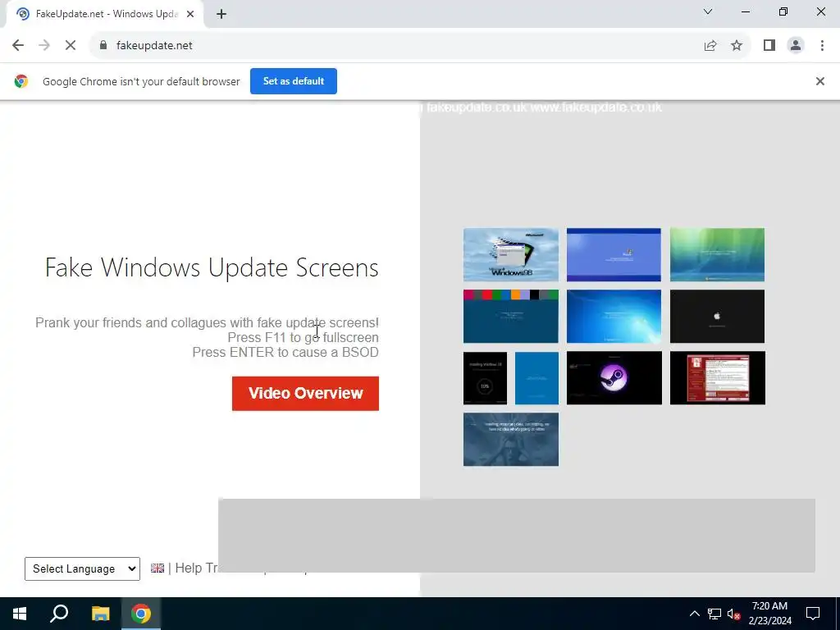Image resolution: width=840 pixels, height=630 pixels.
Task: Open File Explorer from the taskbar
Action: click(x=100, y=614)
